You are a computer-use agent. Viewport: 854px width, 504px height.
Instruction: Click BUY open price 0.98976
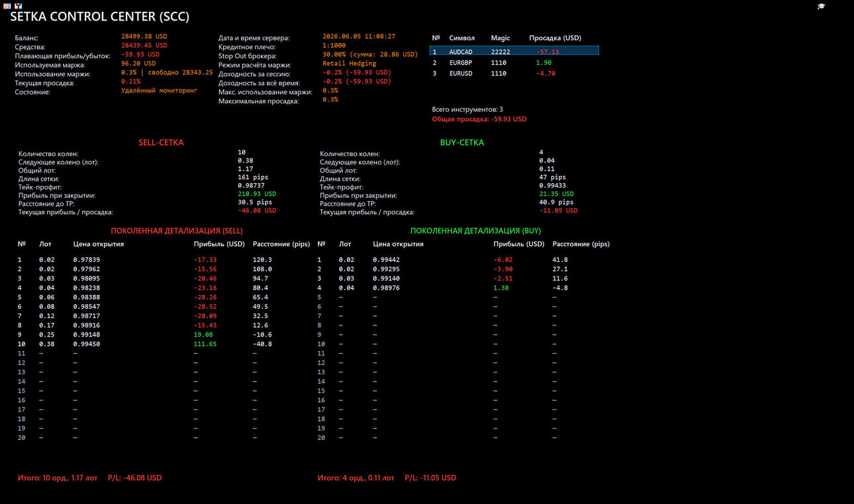pos(387,288)
